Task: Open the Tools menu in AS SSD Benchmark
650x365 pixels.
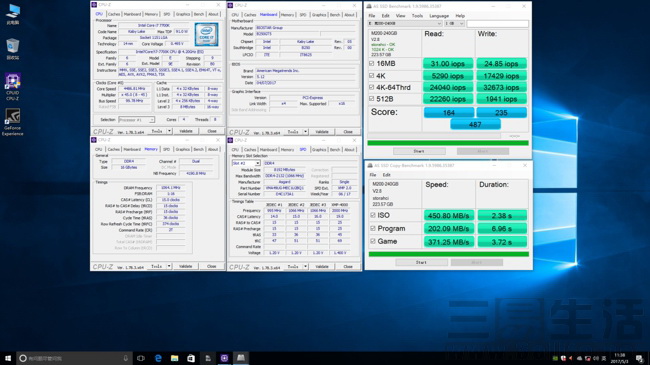Action: point(417,16)
